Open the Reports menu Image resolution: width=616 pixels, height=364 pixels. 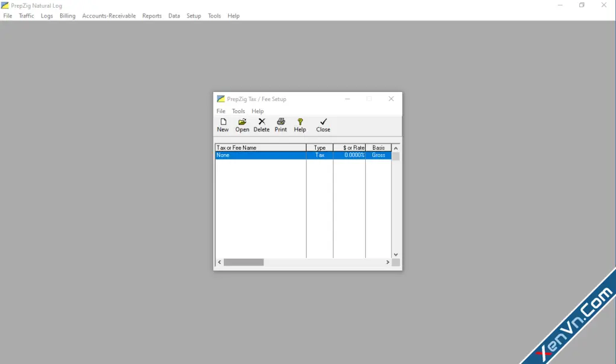point(152,16)
